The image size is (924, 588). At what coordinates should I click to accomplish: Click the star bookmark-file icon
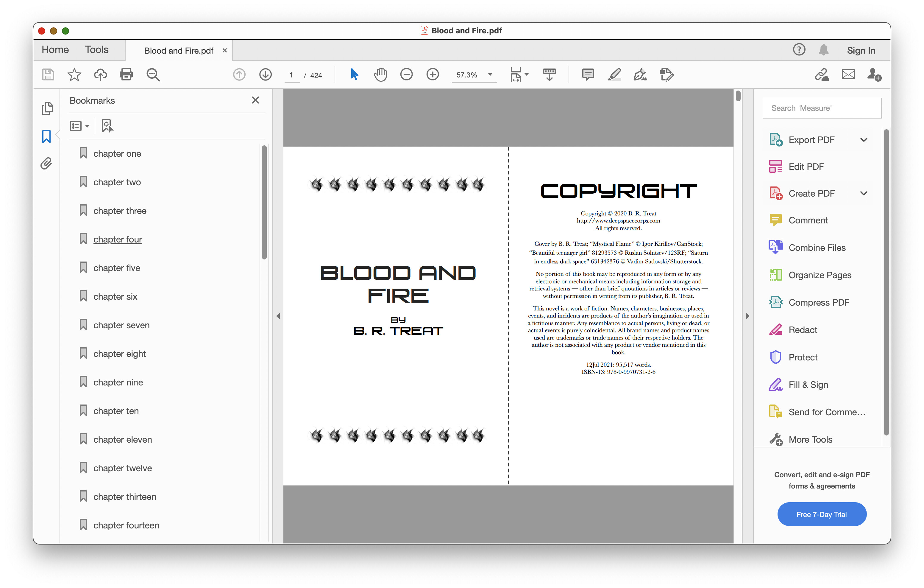pyautogui.click(x=74, y=74)
